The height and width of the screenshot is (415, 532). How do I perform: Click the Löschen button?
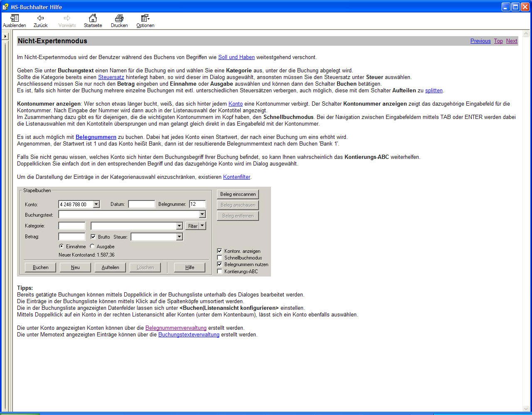[x=145, y=267]
